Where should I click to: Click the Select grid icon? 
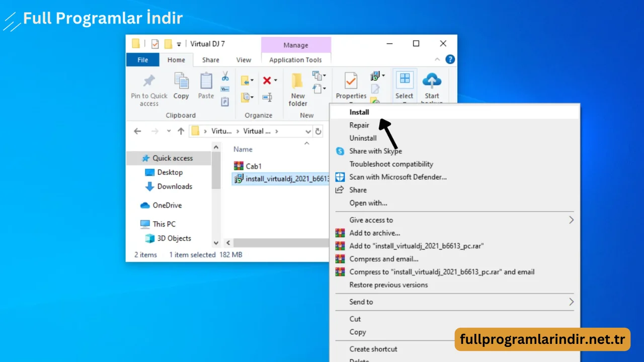tap(405, 79)
